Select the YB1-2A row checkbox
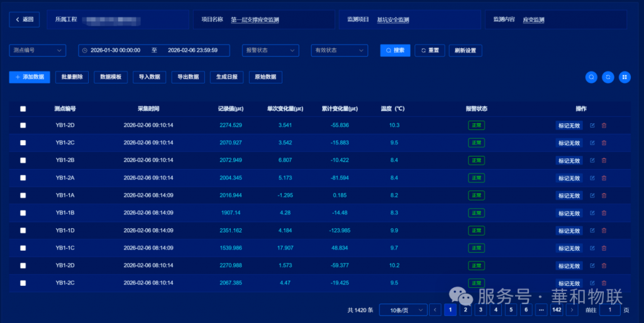 (x=23, y=178)
